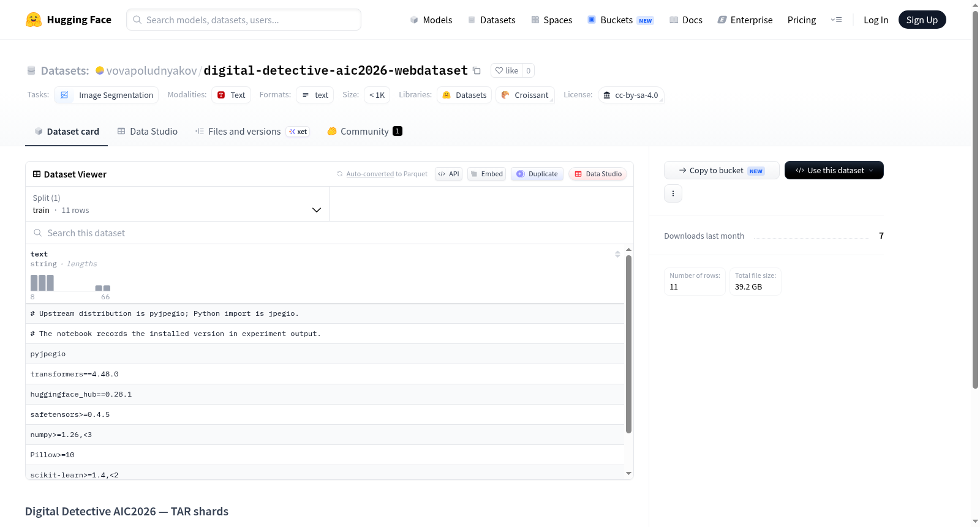The height and width of the screenshot is (527, 980).
Task: Select row 'safetensors>=0.4.5'
Action: 325,414
